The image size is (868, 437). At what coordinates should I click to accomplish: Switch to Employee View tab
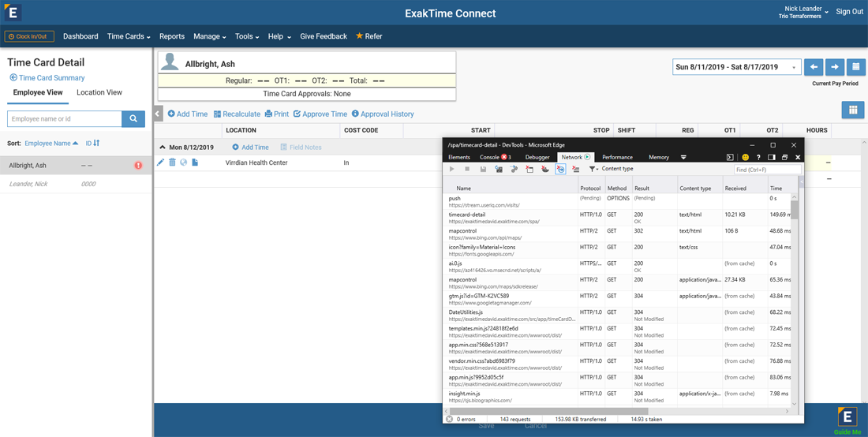pyautogui.click(x=38, y=92)
